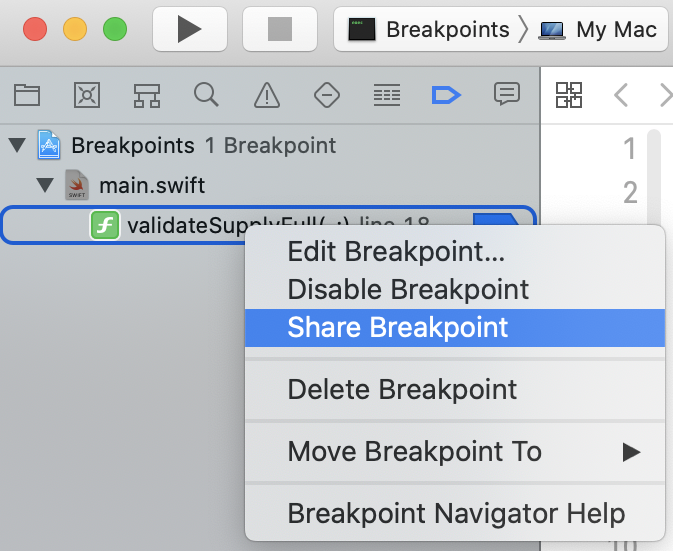The image size is (673, 551).
Task: Open the Report navigator speech bubble
Action: coord(507,95)
